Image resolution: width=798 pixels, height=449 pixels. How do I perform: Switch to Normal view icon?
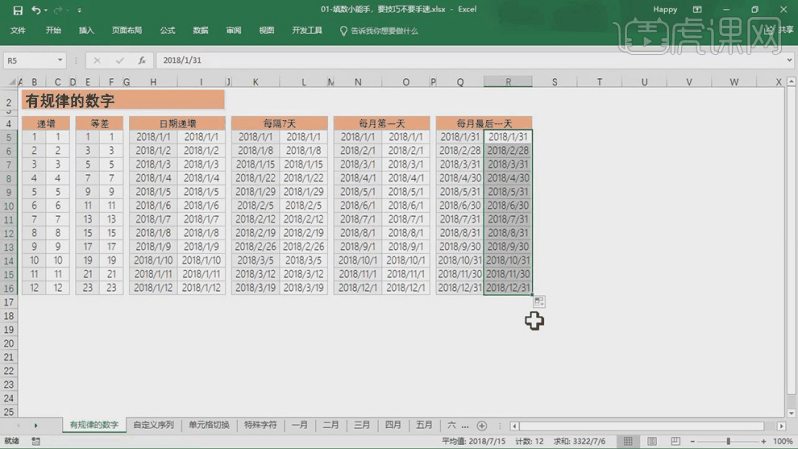coord(628,441)
